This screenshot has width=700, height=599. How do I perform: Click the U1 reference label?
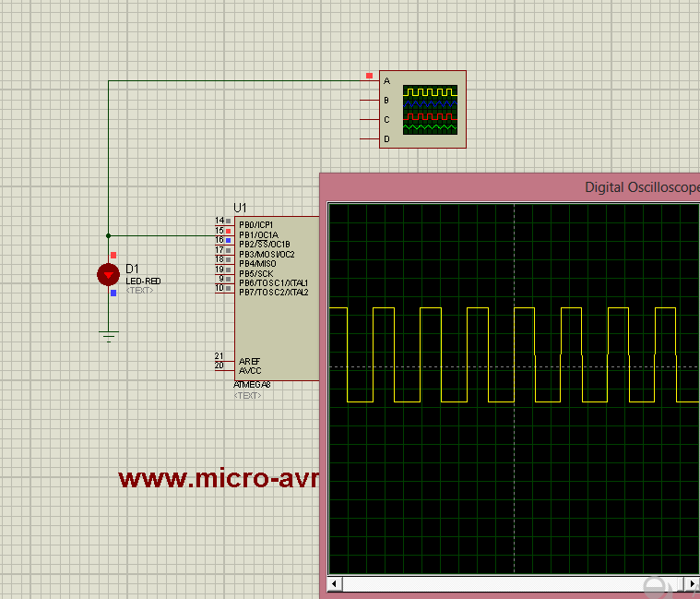(x=241, y=208)
